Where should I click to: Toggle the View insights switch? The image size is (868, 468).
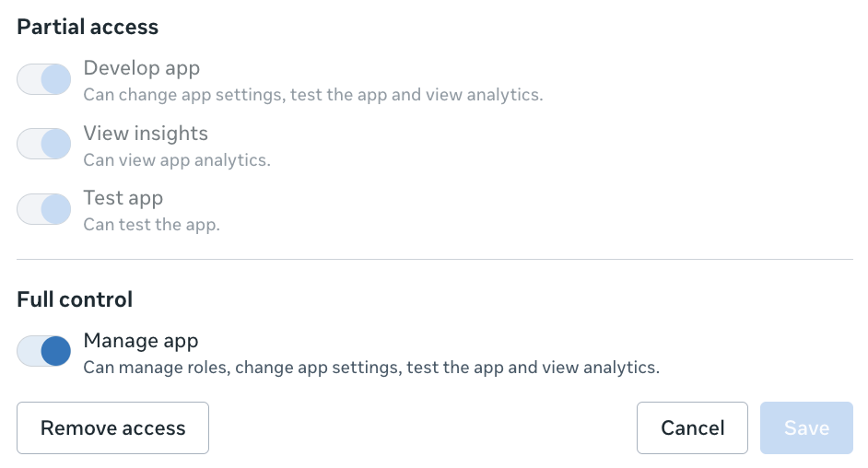pyautogui.click(x=43, y=144)
